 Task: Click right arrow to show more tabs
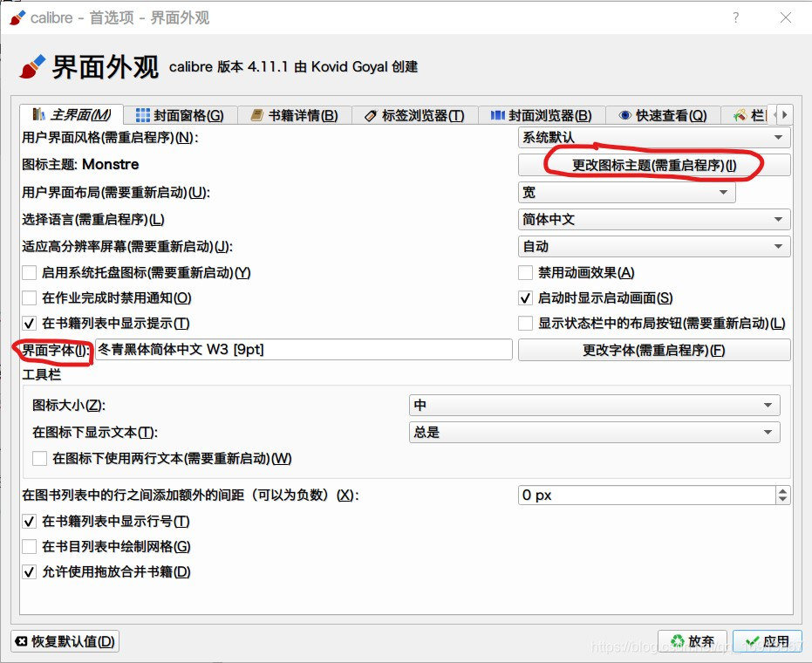coord(785,114)
